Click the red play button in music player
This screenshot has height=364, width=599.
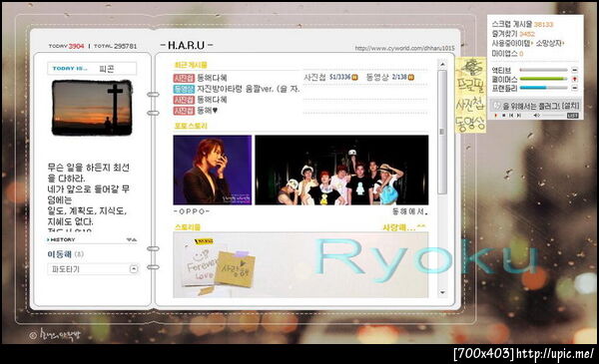point(496,116)
